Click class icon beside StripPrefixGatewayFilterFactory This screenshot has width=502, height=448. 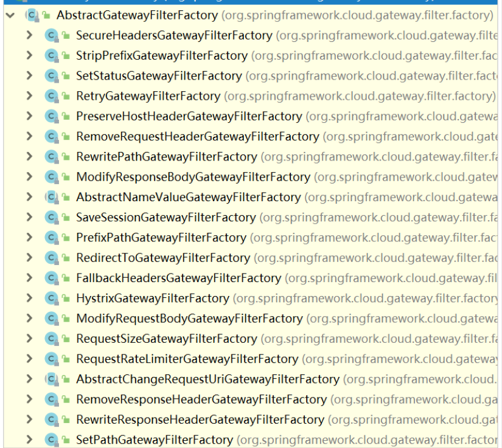(52, 56)
